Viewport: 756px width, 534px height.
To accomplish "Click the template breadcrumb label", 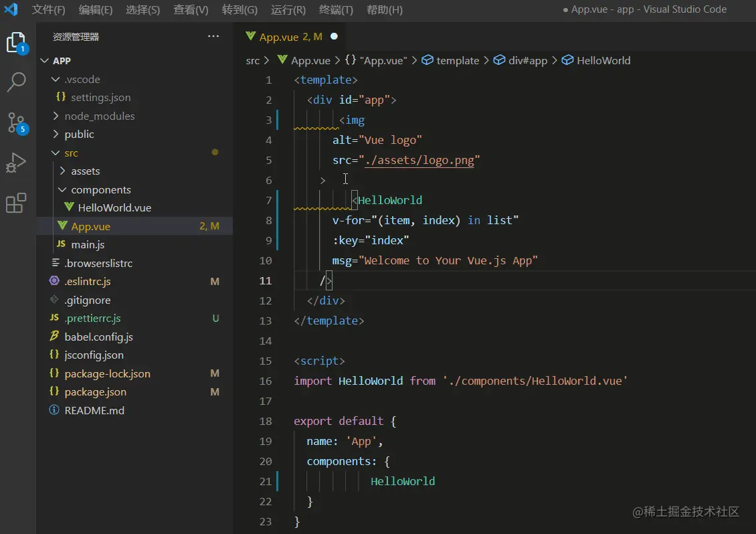I will tap(458, 60).
